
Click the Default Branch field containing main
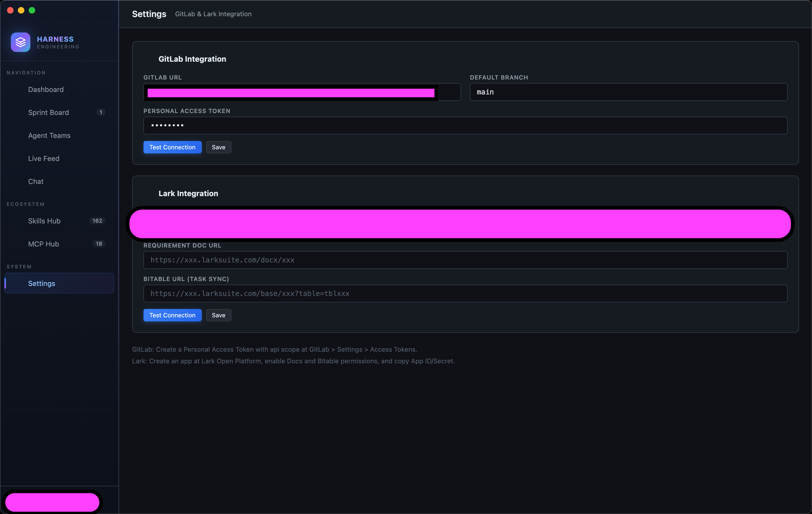(628, 92)
